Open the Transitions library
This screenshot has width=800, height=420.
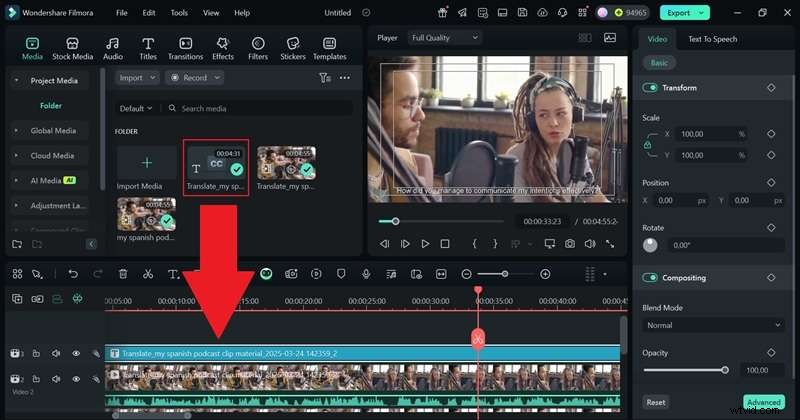tap(185, 48)
